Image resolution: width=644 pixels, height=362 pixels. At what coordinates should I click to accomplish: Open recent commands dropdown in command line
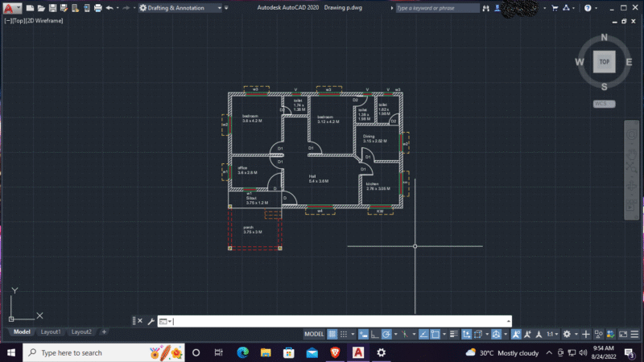tap(165, 321)
